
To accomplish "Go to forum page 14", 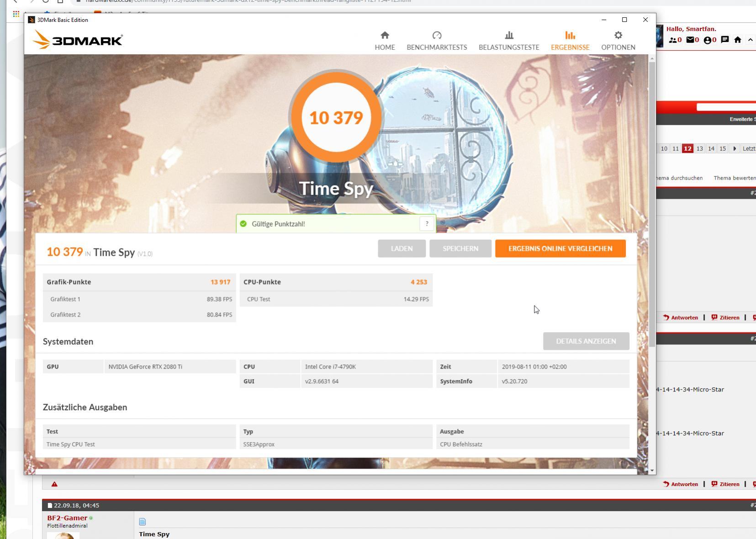I will click(711, 148).
